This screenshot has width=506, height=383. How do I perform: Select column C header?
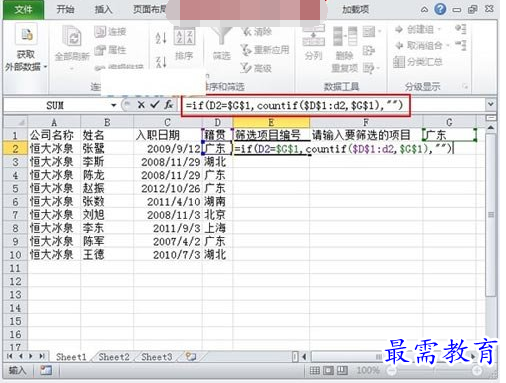[x=167, y=122]
